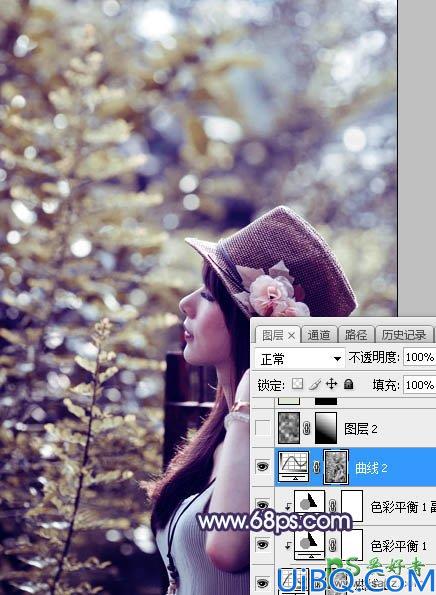Select the 色彩平衡 1 副本 layer name
Image resolution: width=436 pixels, height=595 pixels.
(403, 507)
